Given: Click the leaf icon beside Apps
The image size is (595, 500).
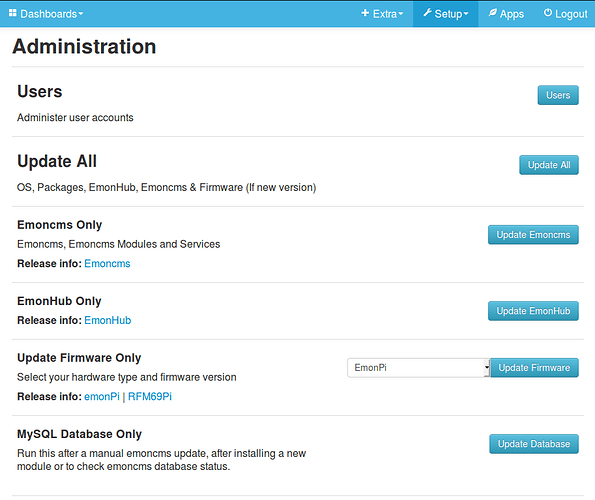Looking at the screenshot, I should point(493,13).
